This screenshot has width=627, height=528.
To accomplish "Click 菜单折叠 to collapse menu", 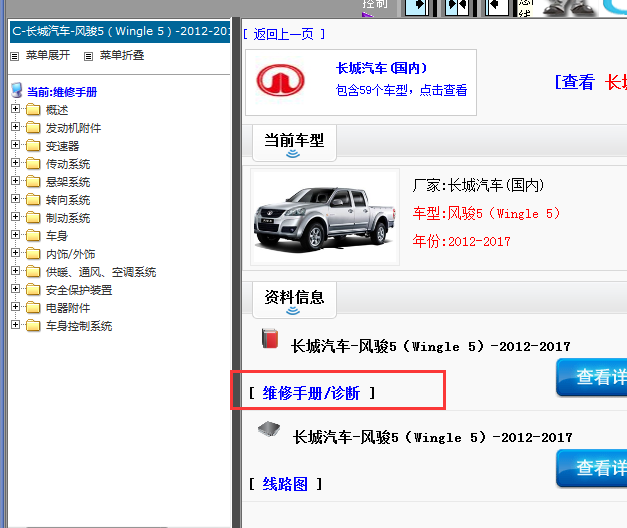I will pos(122,55).
